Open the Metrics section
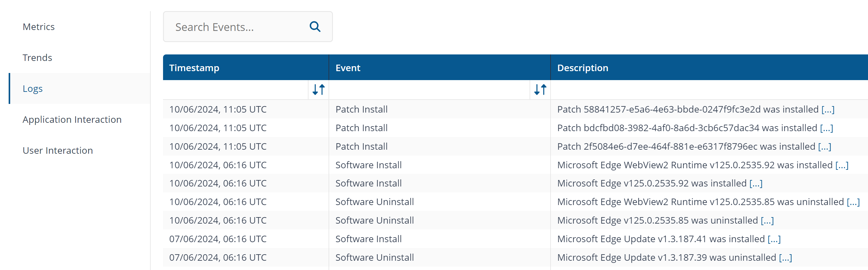 [38, 27]
